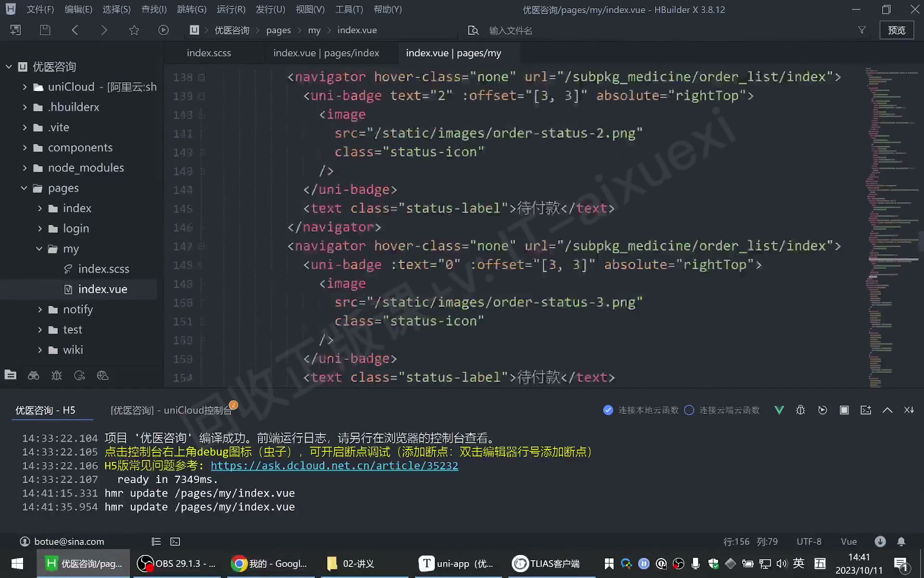Image resolution: width=924 pixels, height=578 pixels.
Task: Open the 运行(R) menu
Action: click(x=231, y=9)
